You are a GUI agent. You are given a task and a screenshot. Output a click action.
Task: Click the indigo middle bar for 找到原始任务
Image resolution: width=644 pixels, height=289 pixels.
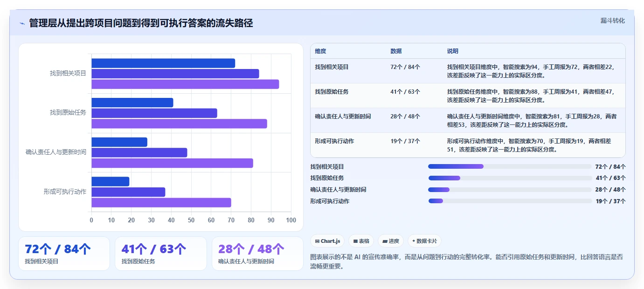pos(154,113)
